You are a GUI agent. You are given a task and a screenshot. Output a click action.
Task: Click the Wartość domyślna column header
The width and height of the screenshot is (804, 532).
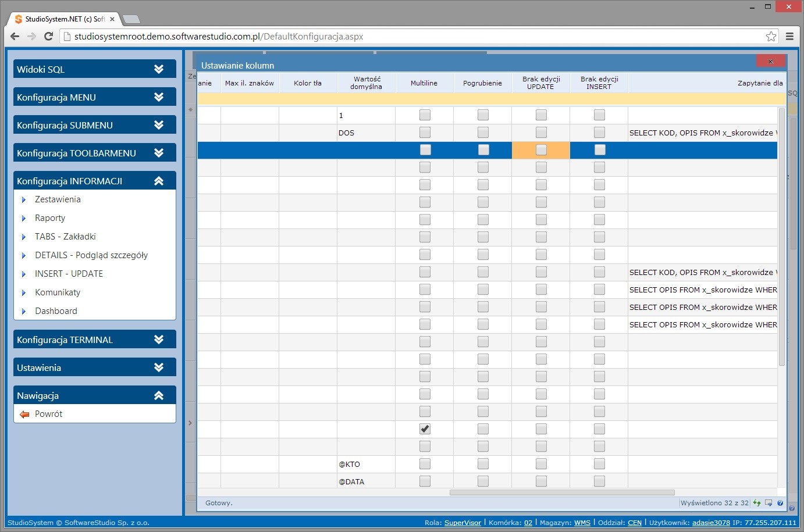click(x=367, y=83)
